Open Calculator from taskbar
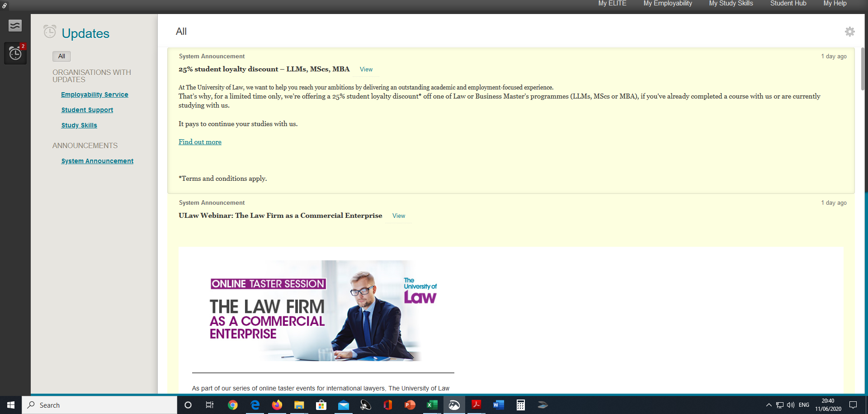Viewport: 868px width, 414px height. pyautogui.click(x=520, y=405)
